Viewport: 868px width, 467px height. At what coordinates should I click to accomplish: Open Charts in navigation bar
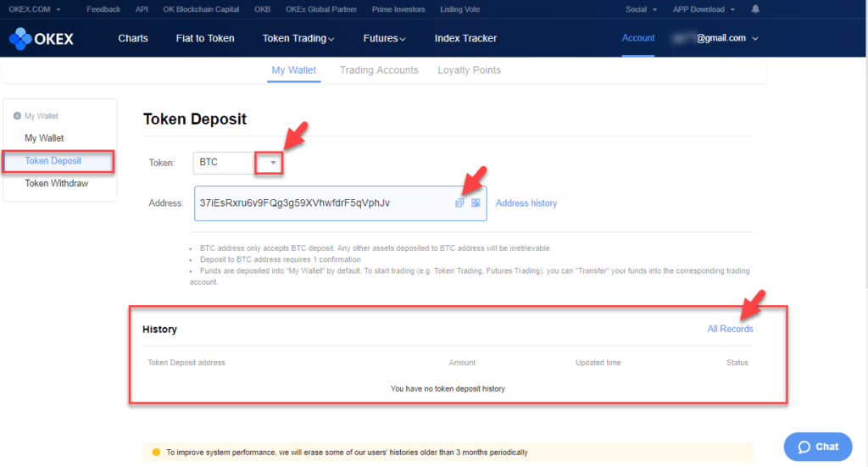[133, 38]
